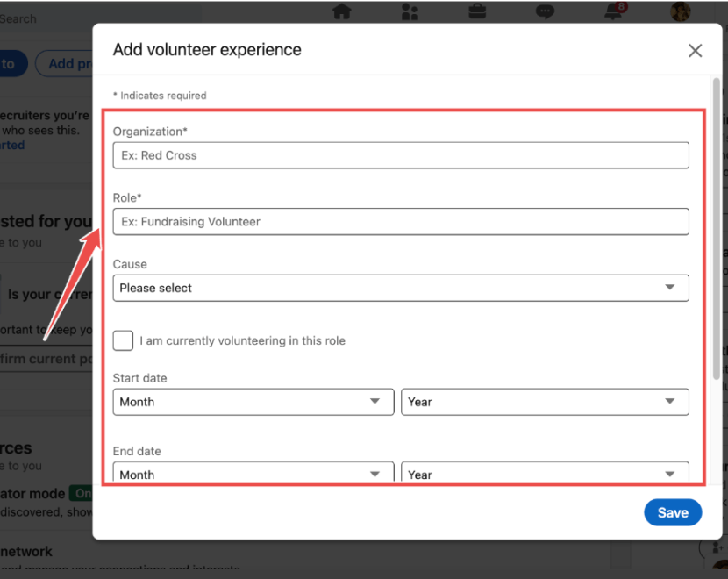
Task: Click the dialog's vertical scrollbar
Action: 717,228
